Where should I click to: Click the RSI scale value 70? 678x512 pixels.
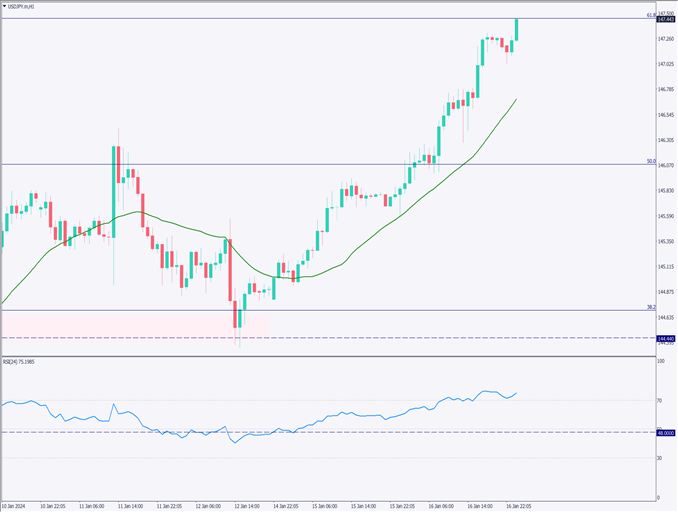click(x=660, y=401)
